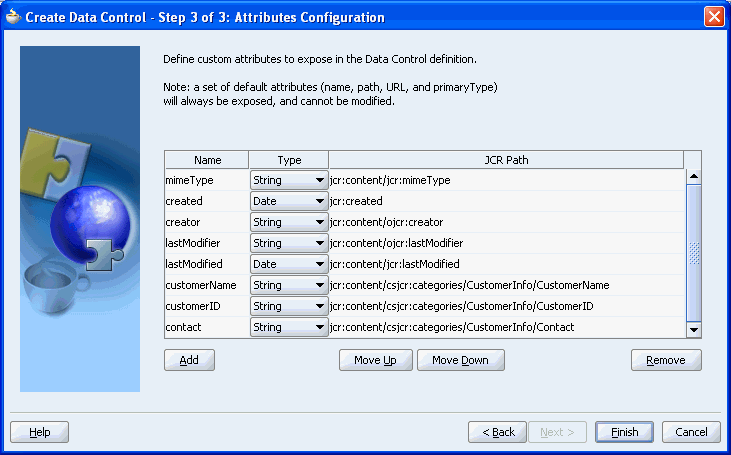Open Type dropdown for customerID row
The image size is (731, 455).
289,306
